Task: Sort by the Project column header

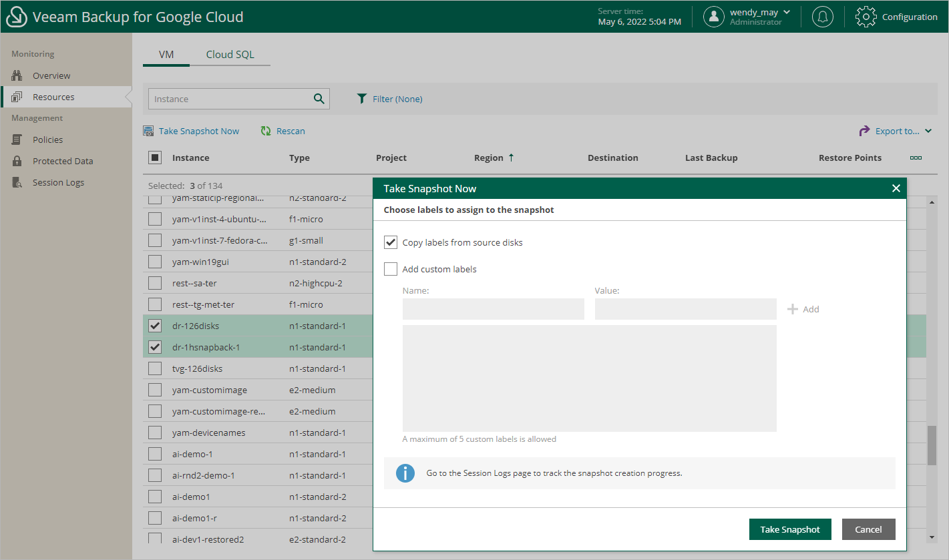Action: [391, 158]
